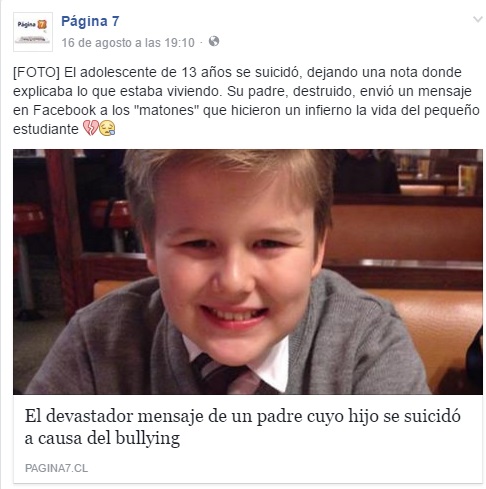Image resolution: width=486 pixels, height=489 pixels.
Task: Click the orange 7 logo in avatar
Action: 42,24
